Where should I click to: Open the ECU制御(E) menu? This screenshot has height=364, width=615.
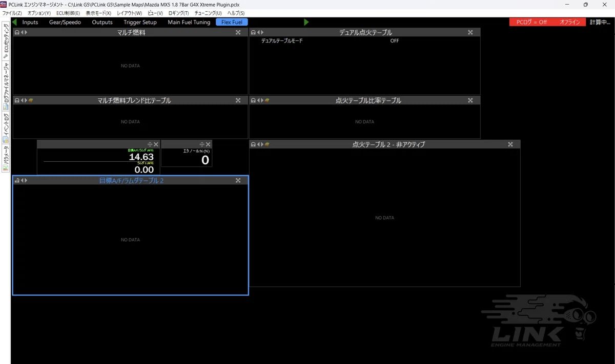click(x=68, y=13)
